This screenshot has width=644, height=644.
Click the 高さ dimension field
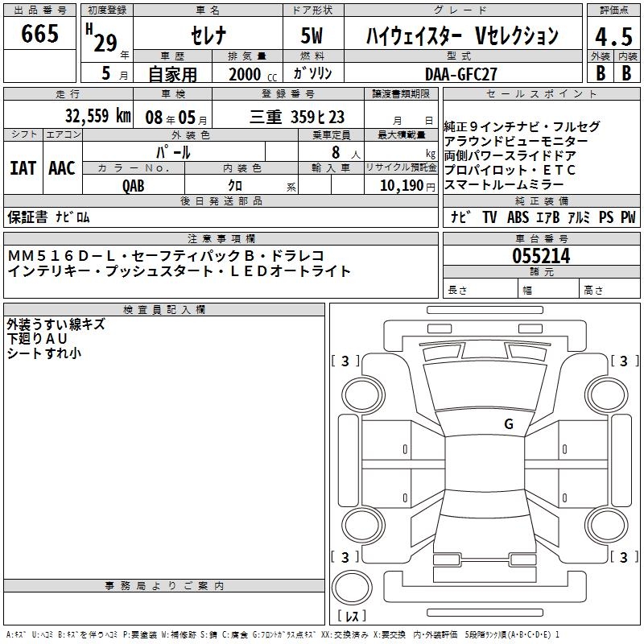point(610,288)
